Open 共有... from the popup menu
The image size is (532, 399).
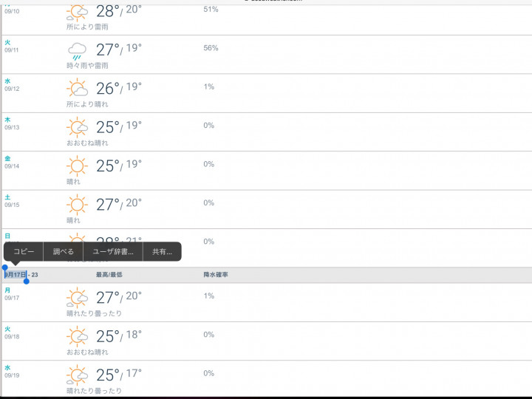pyautogui.click(x=162, y=252)
